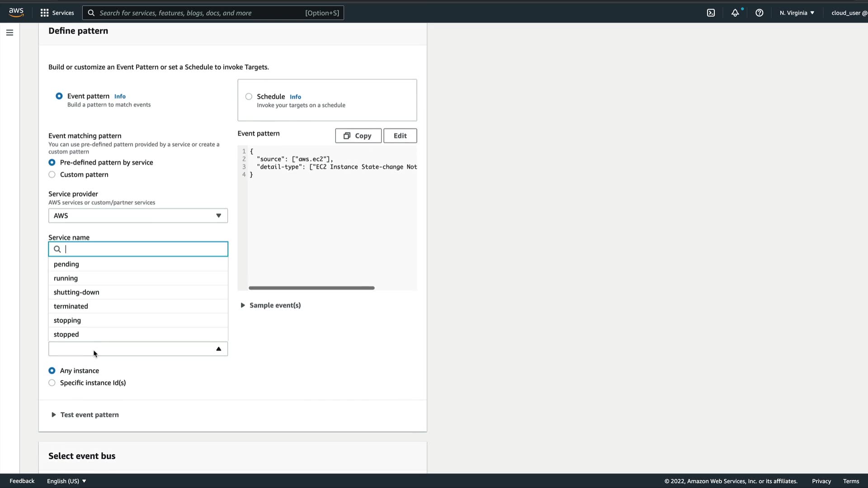
Task: Open the Services grid menu
Action: [x=44, y=13]
